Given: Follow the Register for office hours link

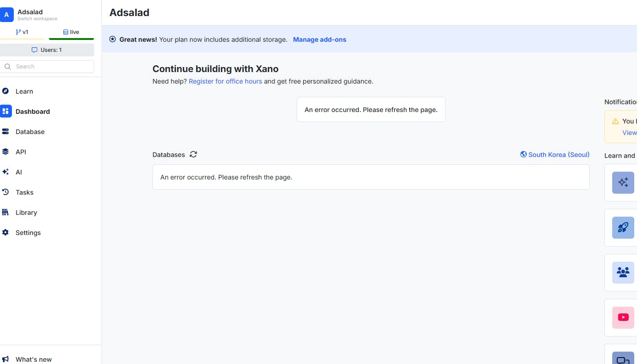Looking at the screenshot, I should 225,81.
